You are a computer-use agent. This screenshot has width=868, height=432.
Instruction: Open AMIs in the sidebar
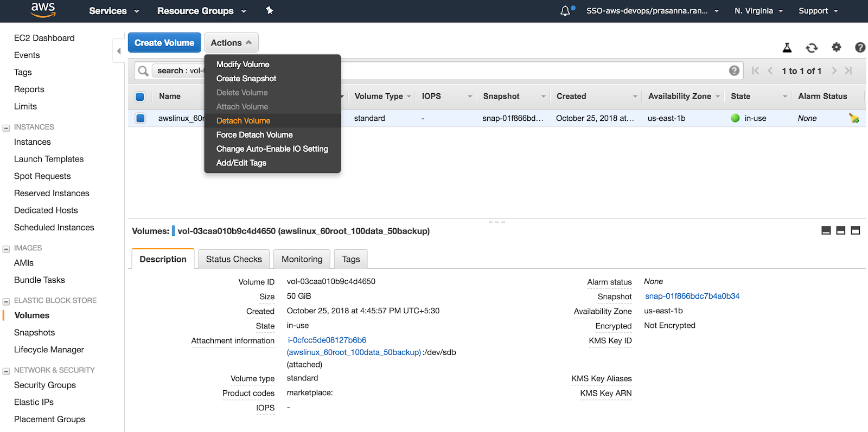coord(24,263)
